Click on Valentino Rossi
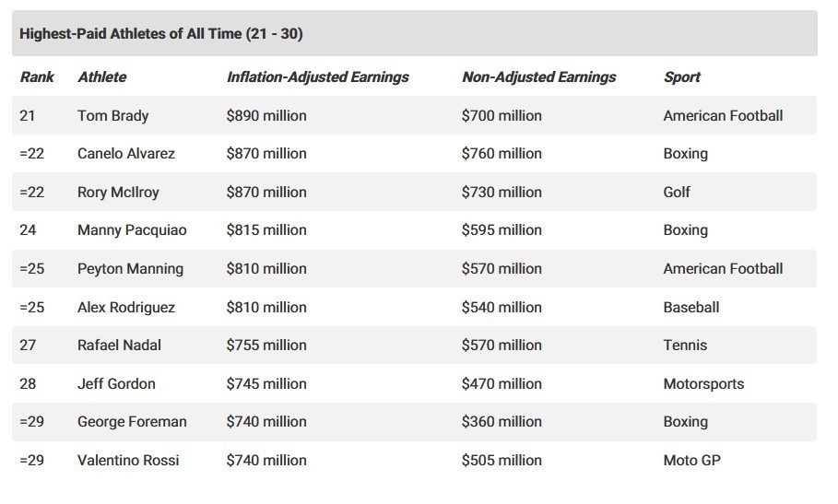This screenshot has height=504, width=838. point(128,461)
